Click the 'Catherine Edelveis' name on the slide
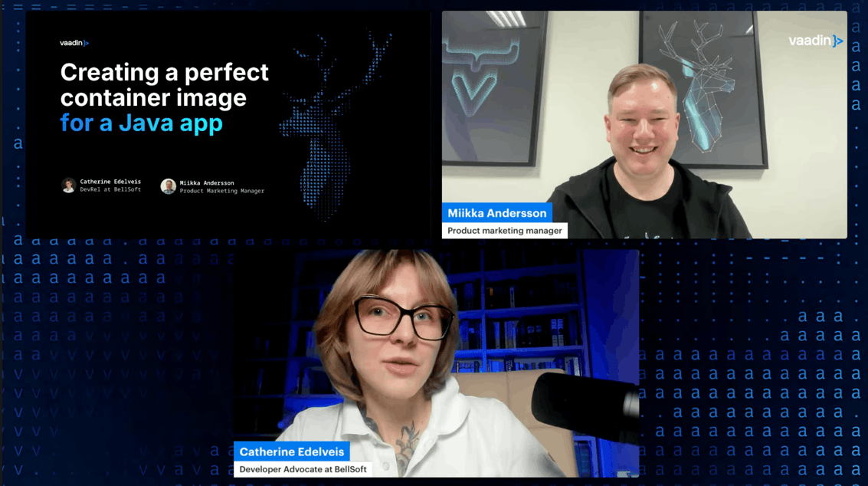Screen dimensions: 868x486 pyautogui.click(x=110, y=182)
